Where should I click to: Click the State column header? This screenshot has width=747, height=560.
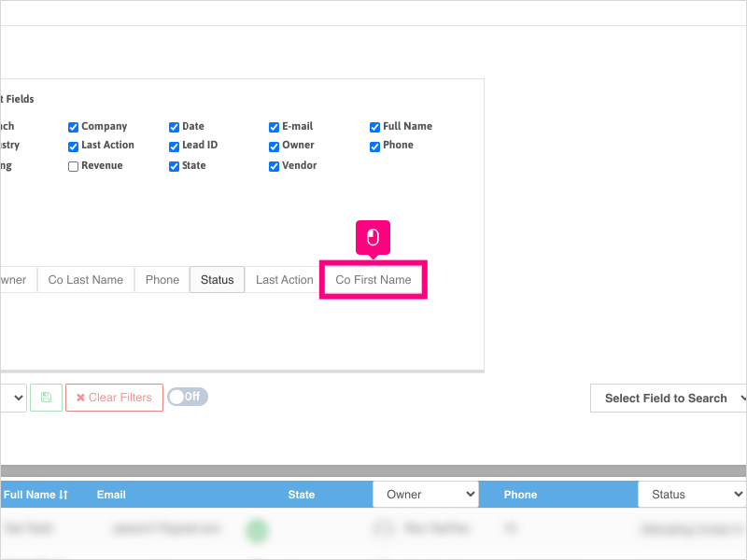(302, 495)
